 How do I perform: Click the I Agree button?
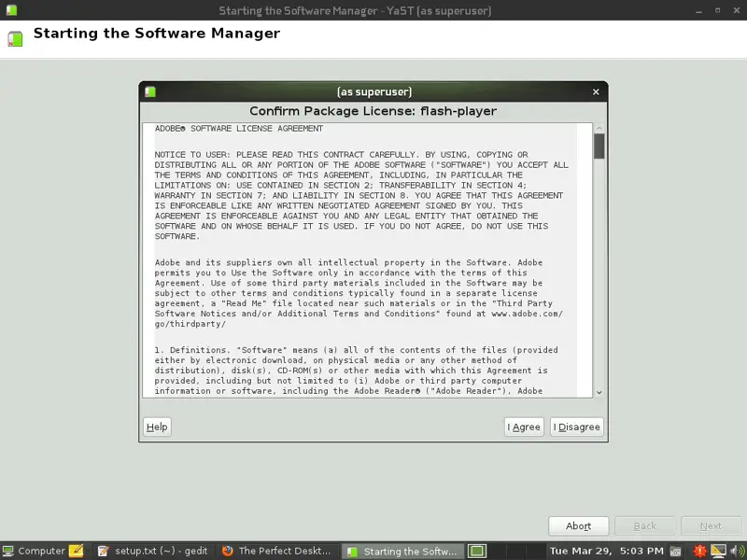coord(524,427)
